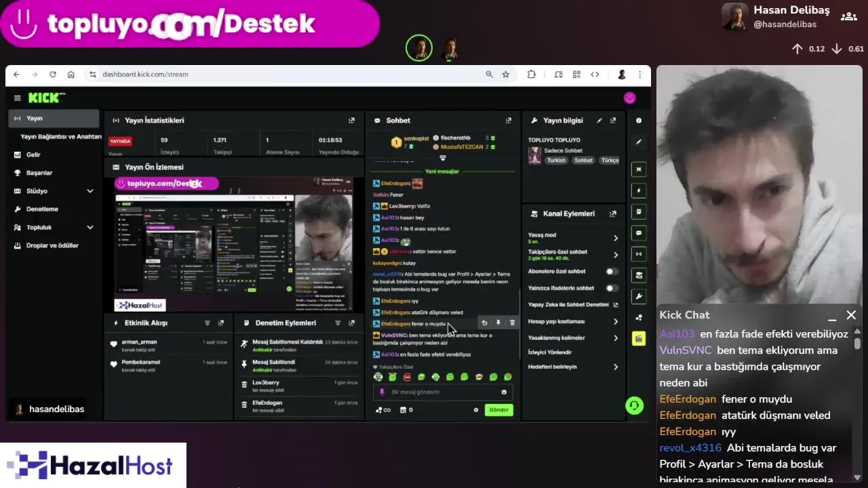Toggle Abonelere özel sohbet switch
This screenshot has width=868, height=488.
612,271
